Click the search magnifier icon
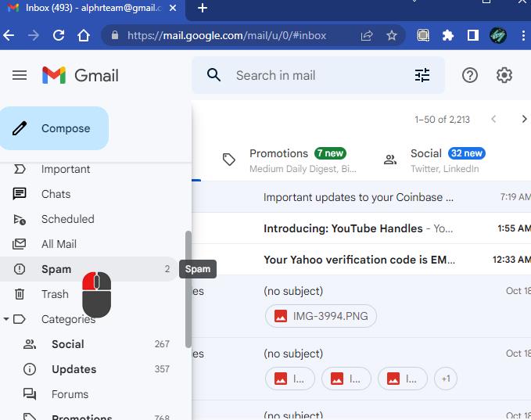Screen dimensions: 531x420 (214, 75)
